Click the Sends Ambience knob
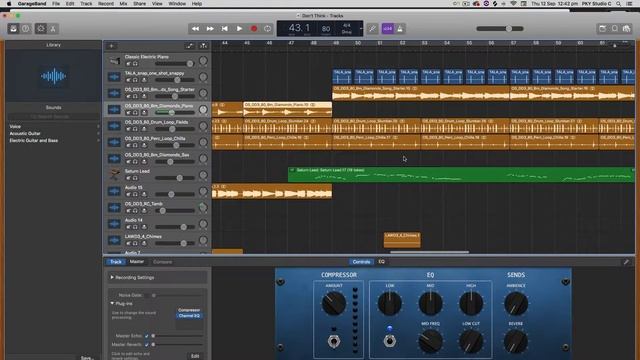Image resolution: width=640 pixels, height=360 pixels. 516,304
